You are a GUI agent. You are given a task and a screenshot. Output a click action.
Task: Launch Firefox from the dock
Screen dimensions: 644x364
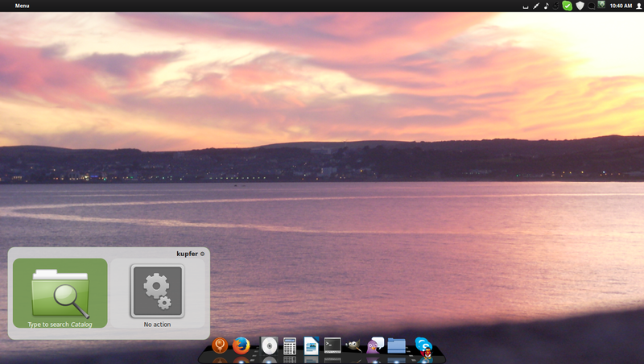point(241,345)
